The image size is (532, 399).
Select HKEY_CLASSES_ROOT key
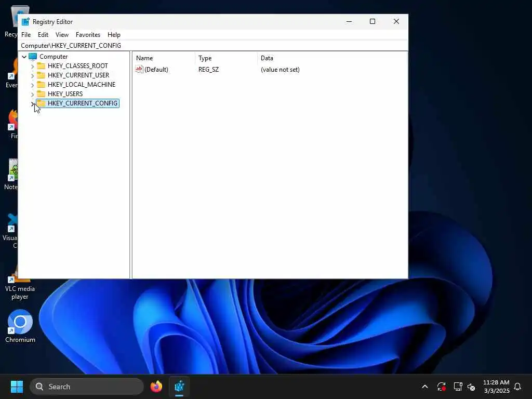point(78,66)
